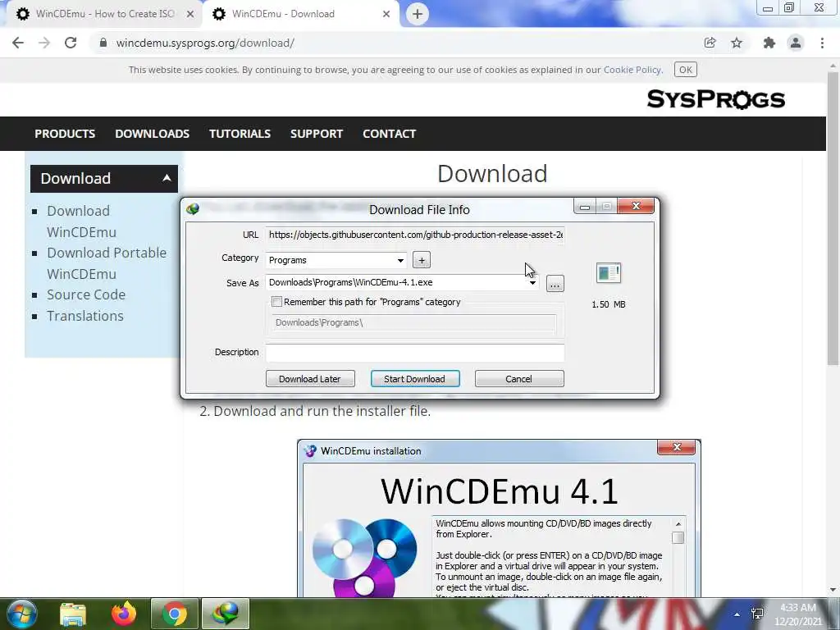Open the Source Code sidebar link

point(86,294)
